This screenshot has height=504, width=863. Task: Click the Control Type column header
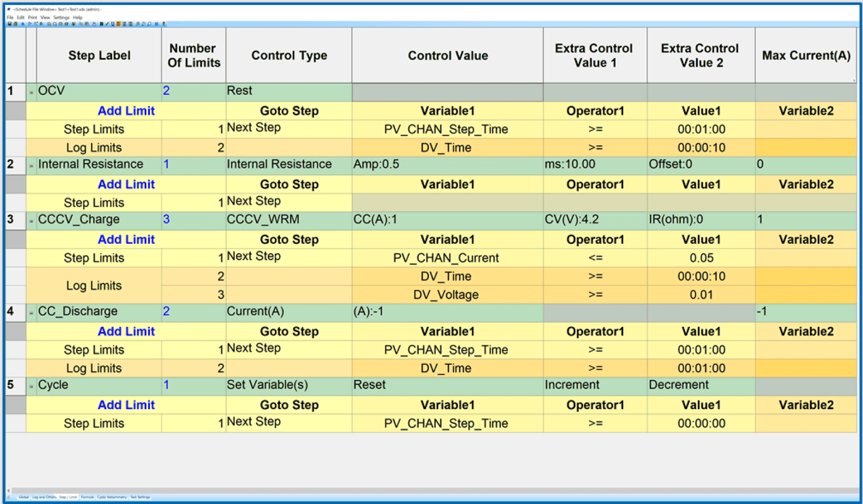(289, 55)
